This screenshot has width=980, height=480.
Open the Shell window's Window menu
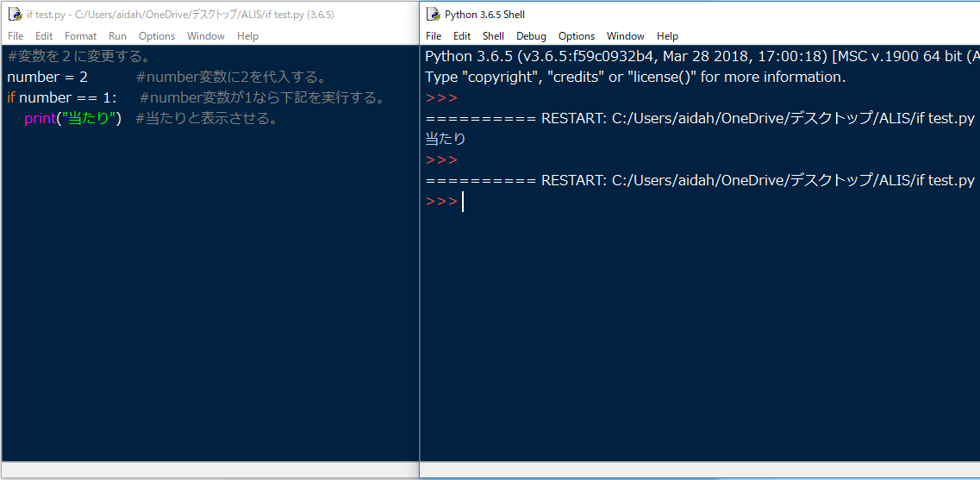626,36
